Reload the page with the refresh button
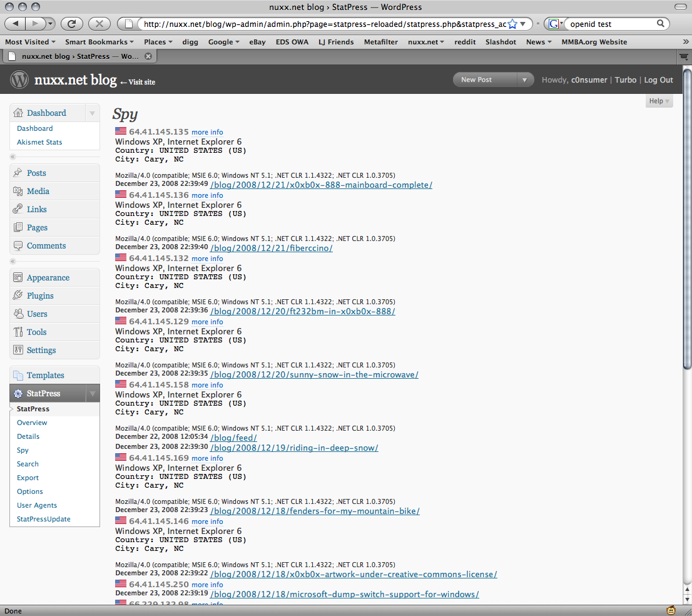692x616 pixels. [71, 24]
